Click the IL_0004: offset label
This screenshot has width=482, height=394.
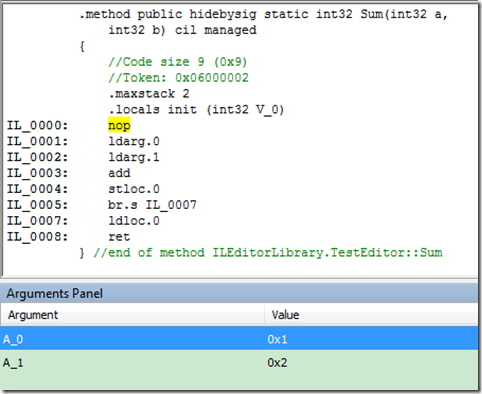coord(37,189)
